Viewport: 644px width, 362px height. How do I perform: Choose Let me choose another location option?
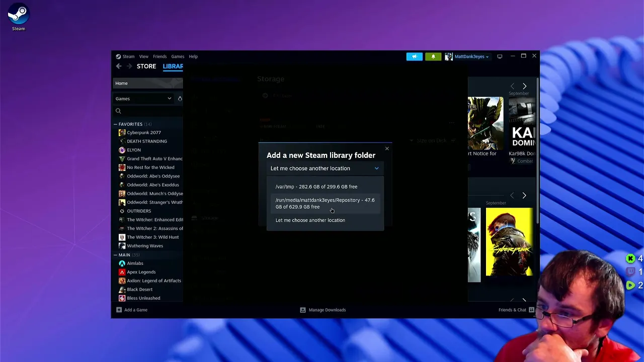[x=325, y=220]
